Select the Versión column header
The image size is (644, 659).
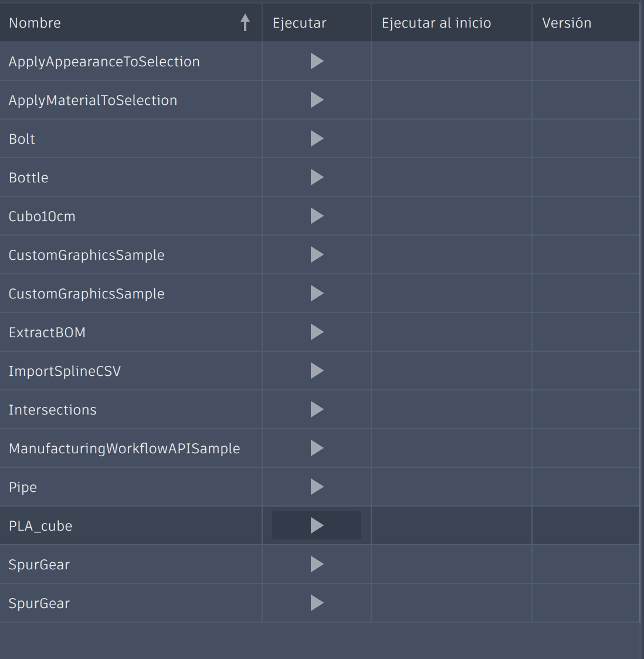click(x=567, y=23)
